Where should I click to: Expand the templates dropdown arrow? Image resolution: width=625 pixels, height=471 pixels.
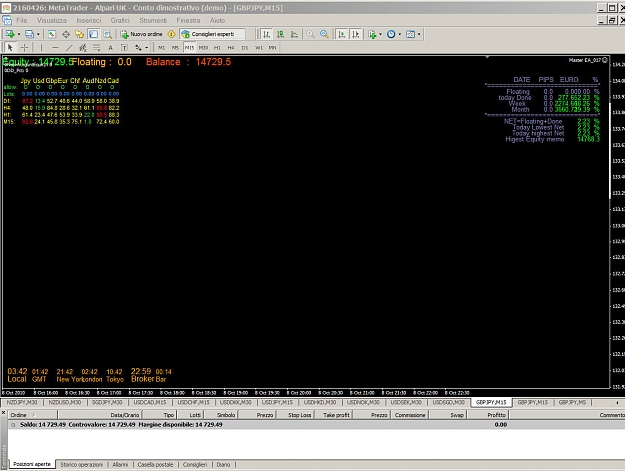coord(419,34)
